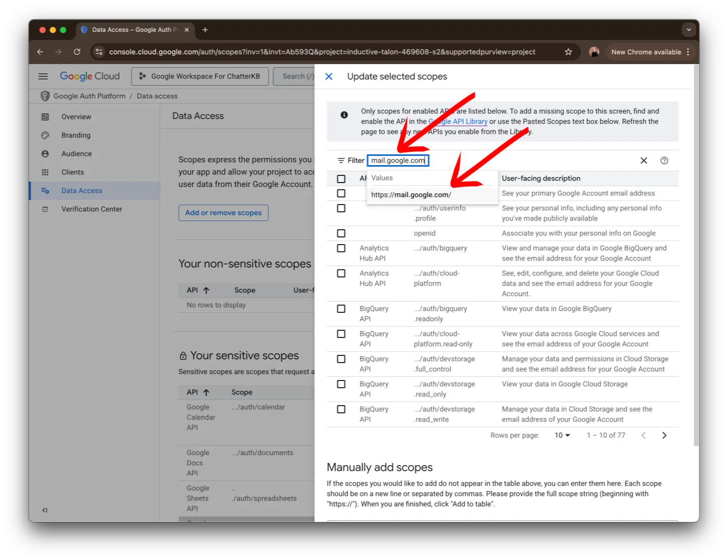Click the Chrome address bar URL
Screen dimensions: 728x560
point(322,52)
